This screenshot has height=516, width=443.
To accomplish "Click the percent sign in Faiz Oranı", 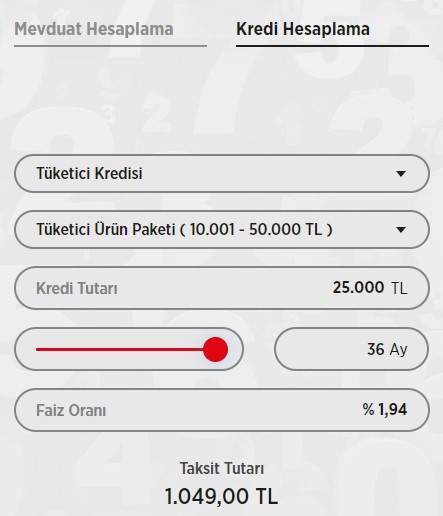I will pyautogui.click(x=368, y=409).
